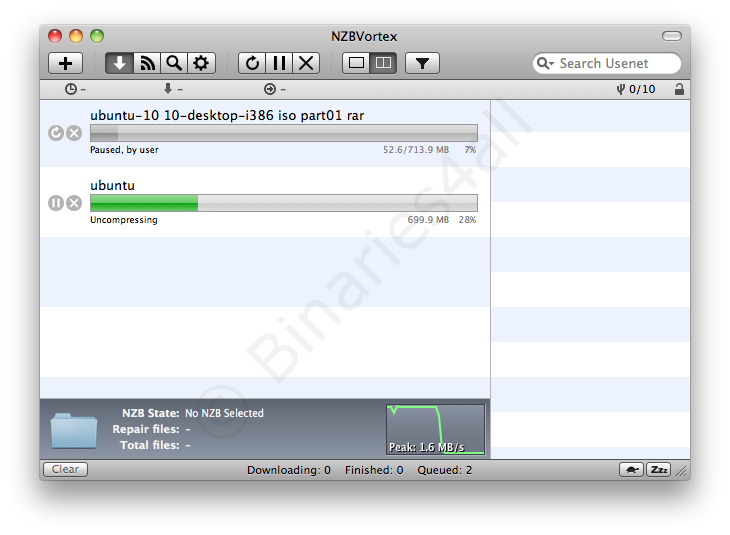Click the funnel filter button

click(x=422, y=63)
